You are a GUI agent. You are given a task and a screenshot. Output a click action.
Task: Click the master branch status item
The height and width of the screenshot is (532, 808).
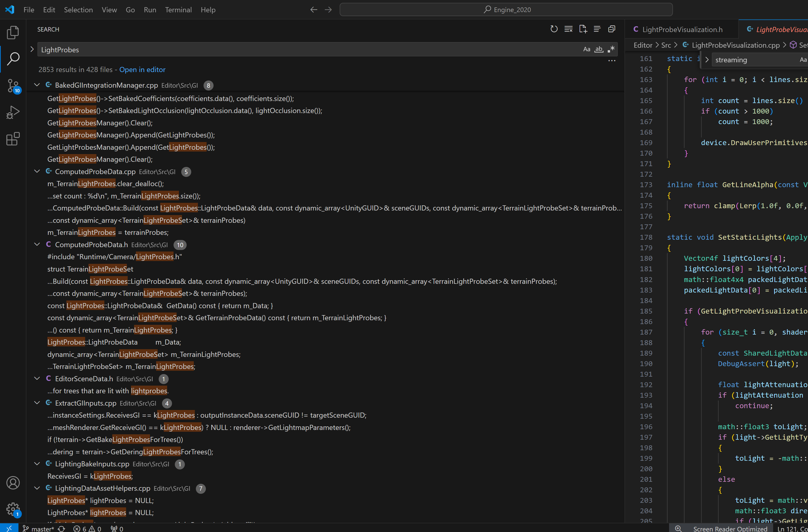(39, 528)
